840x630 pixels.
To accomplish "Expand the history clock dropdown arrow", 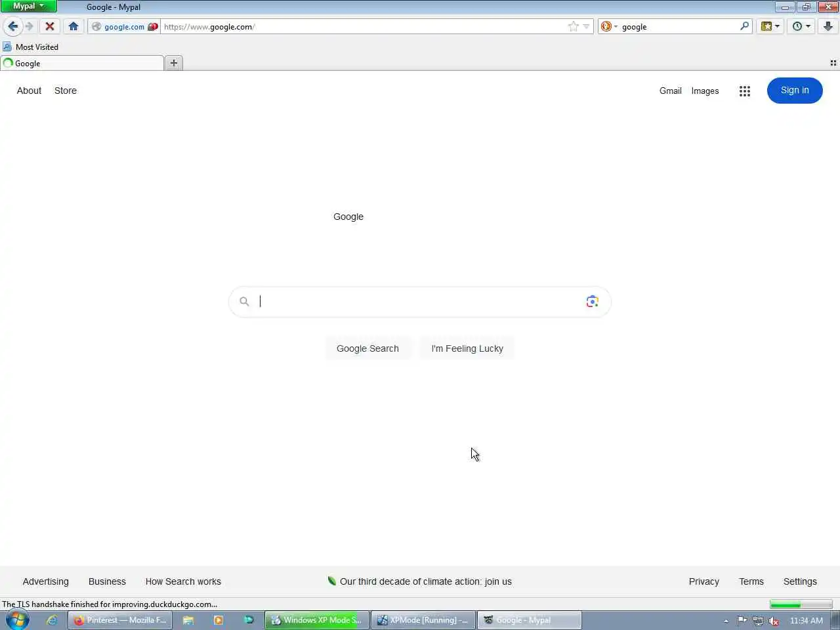I will coord(808,26).
